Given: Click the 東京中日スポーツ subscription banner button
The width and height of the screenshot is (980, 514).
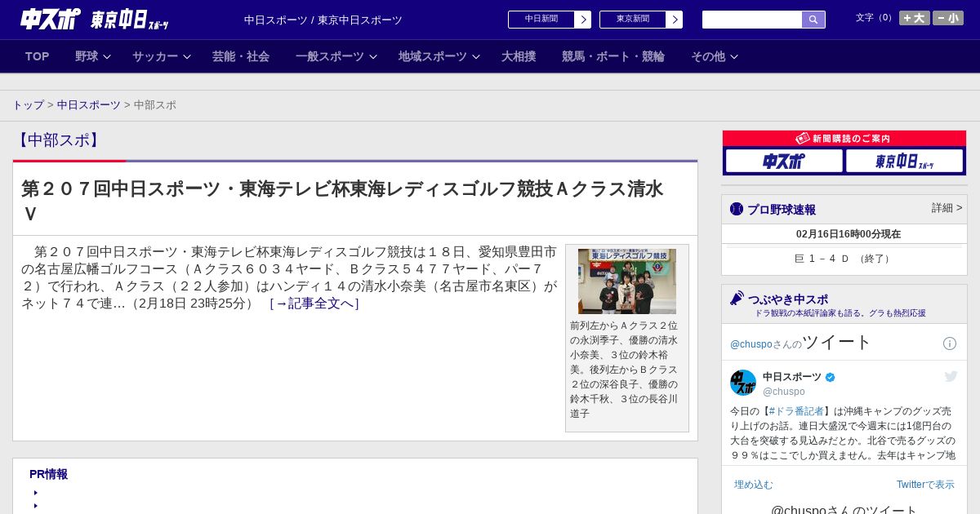Looking at the screenshot, I should point(904,161).
